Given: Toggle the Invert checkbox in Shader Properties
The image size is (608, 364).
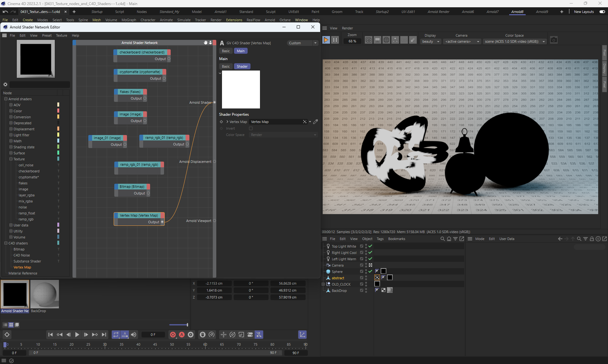Looking at the screenshot, I should pos(251,128).
